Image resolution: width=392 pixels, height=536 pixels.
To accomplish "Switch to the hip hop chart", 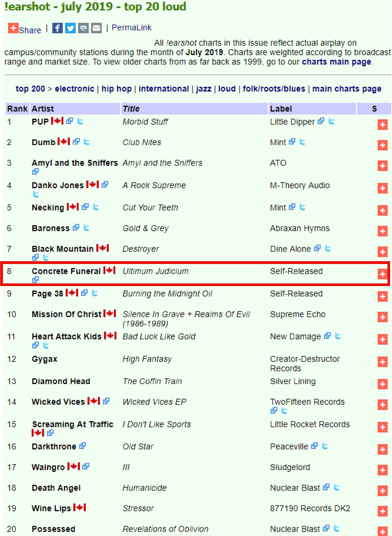I will click(116, 89).
